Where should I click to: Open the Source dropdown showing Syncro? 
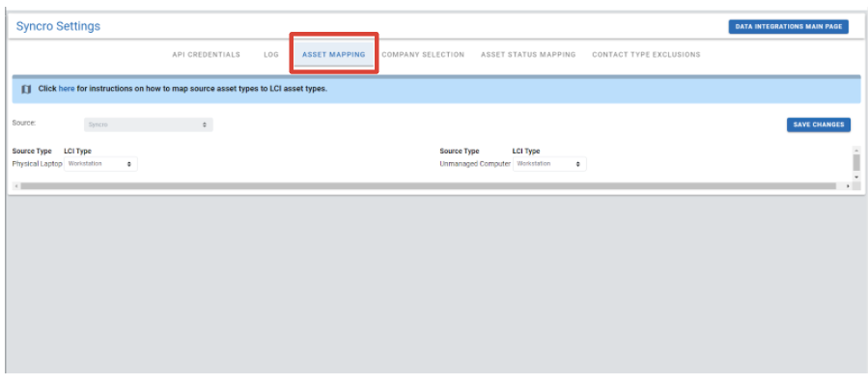click(149, 124)
